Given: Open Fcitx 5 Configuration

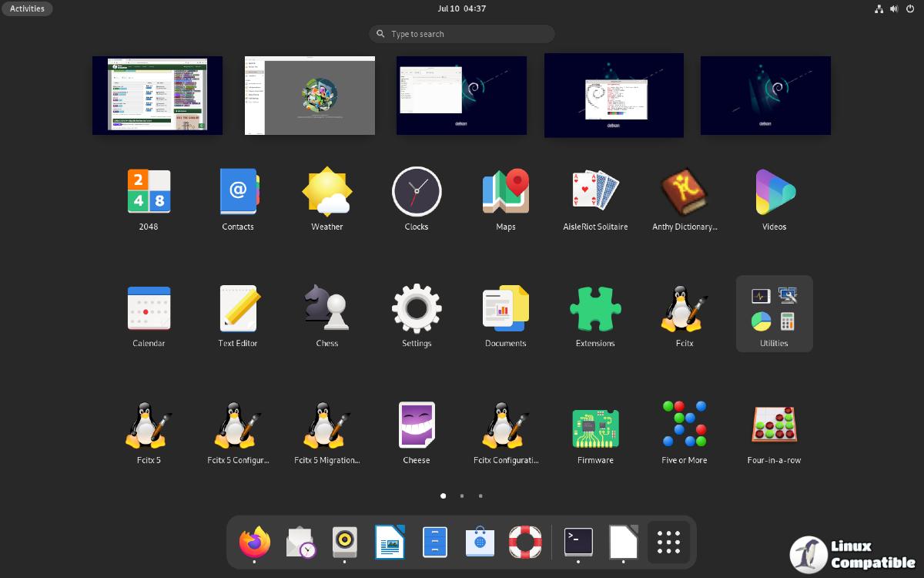Looking at the screenshot, I should pyautogui.click(x=237, y=425).
